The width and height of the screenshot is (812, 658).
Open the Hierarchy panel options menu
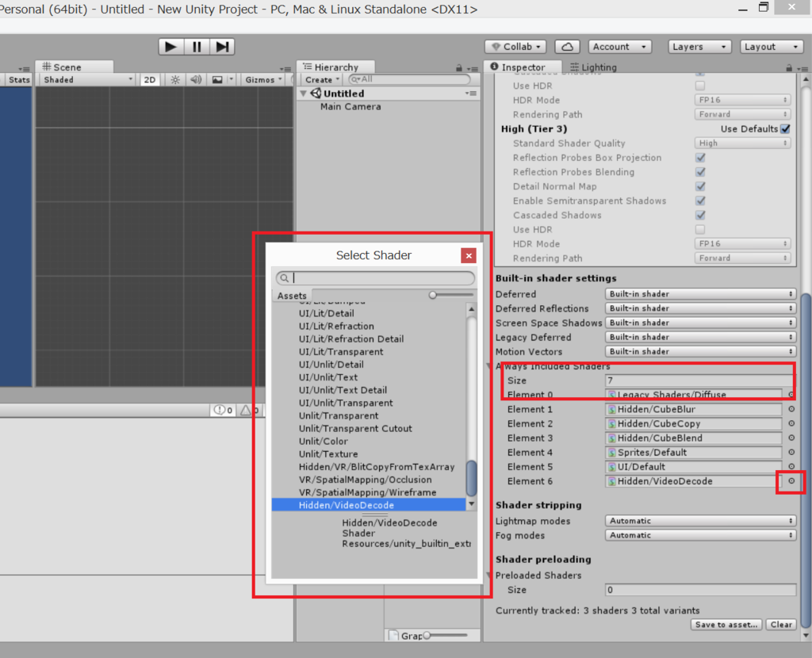pyautogui.click(x=472, y=68)
